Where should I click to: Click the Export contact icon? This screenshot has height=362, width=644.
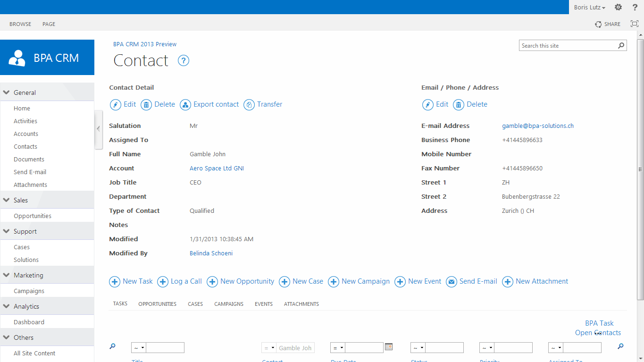(185, 105)
